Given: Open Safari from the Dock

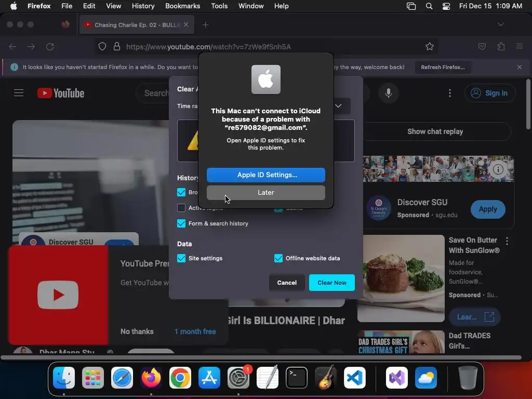Looking at the screenshot, I should click(122, 377).
